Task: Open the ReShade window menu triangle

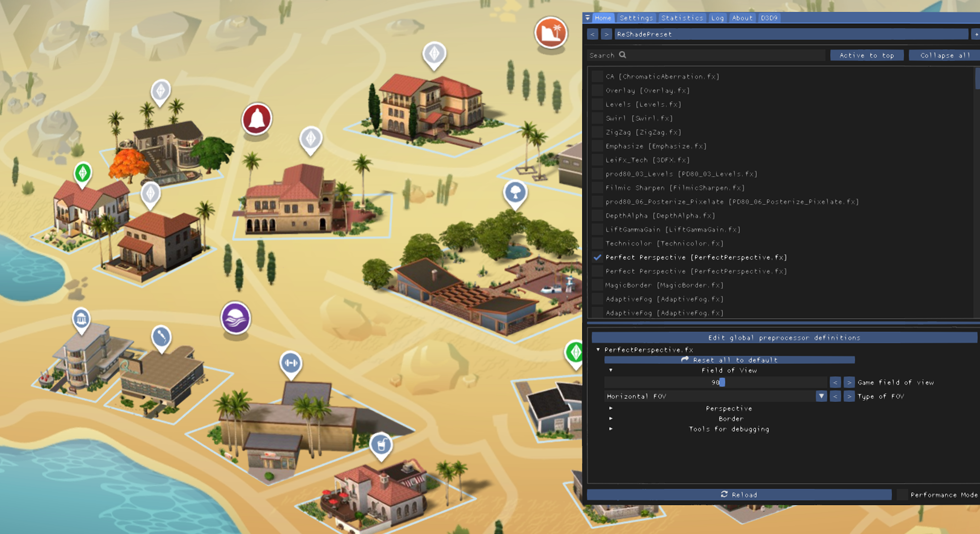Action: pyautogui.click(x=588, y=18)
